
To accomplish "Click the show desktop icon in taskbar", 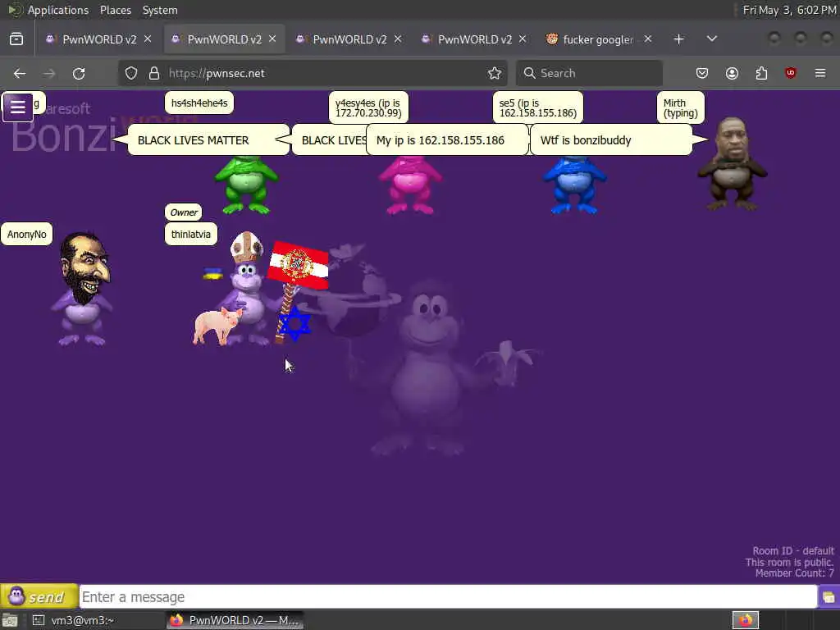I will tap(10, 620).
